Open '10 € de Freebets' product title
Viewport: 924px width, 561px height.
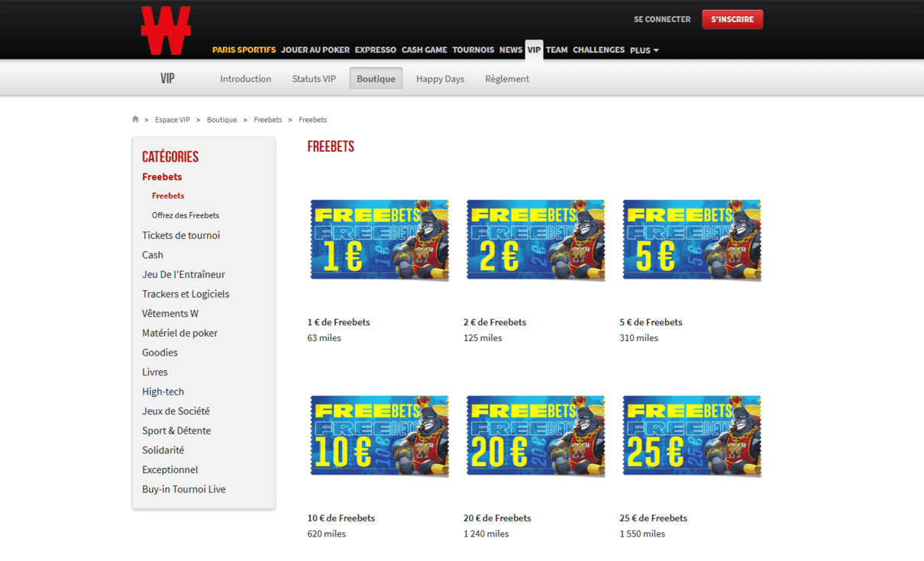click(x=341, y=518)
